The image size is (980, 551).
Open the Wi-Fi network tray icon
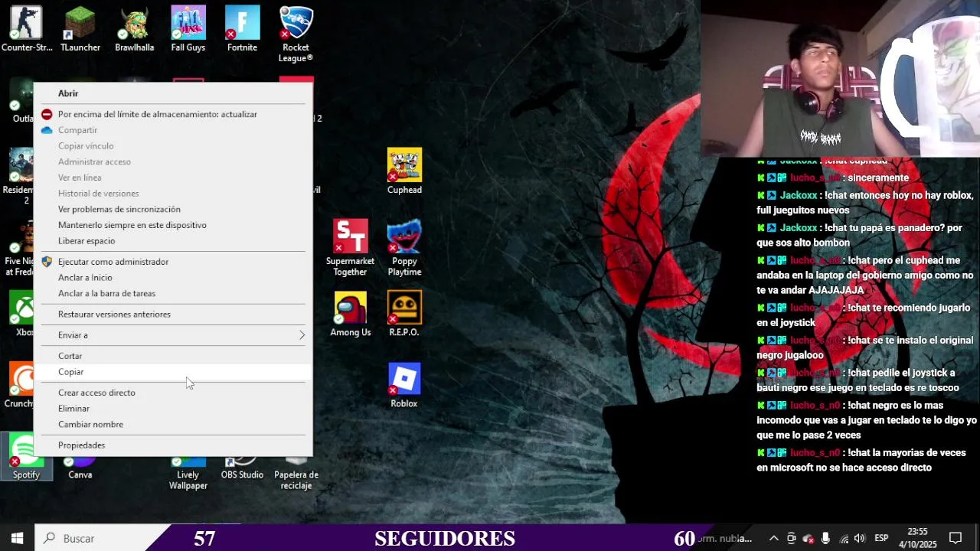point(843,539)
